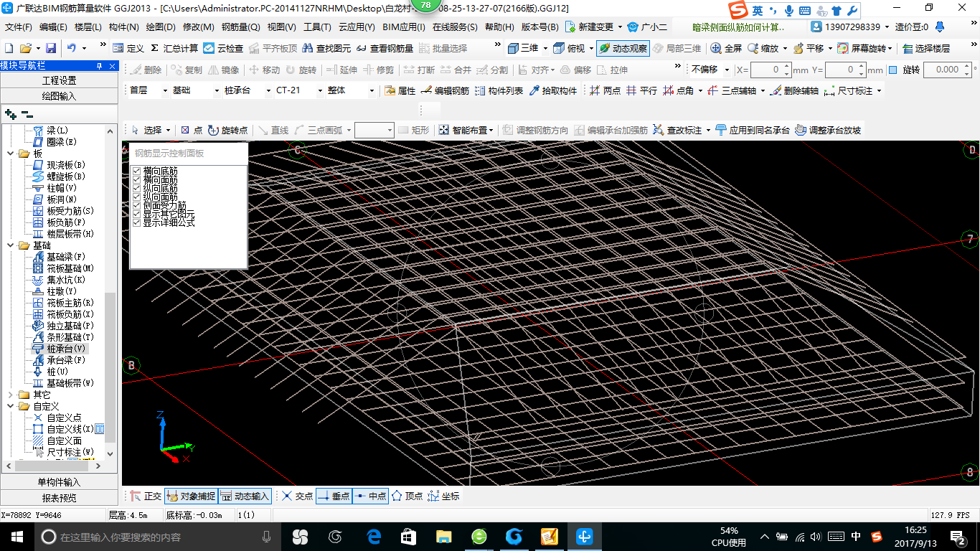Viewport: 980px width, 551px height.
Task: Click 两点 two-point axis tool
Action: click(605, 91)
